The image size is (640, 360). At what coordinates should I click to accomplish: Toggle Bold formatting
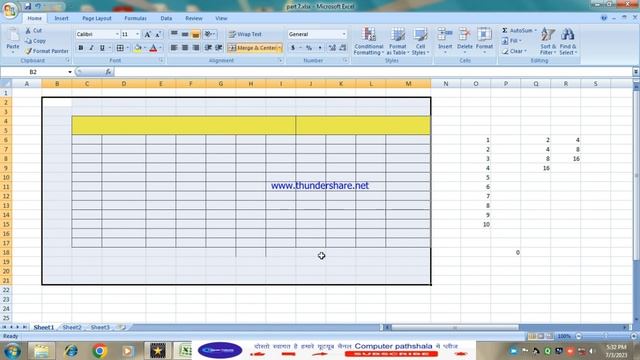click(81, 48)
